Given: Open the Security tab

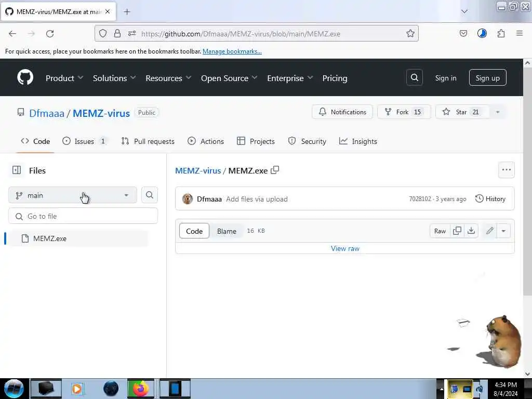Looking at the screenshot, I should pos(307,141).
